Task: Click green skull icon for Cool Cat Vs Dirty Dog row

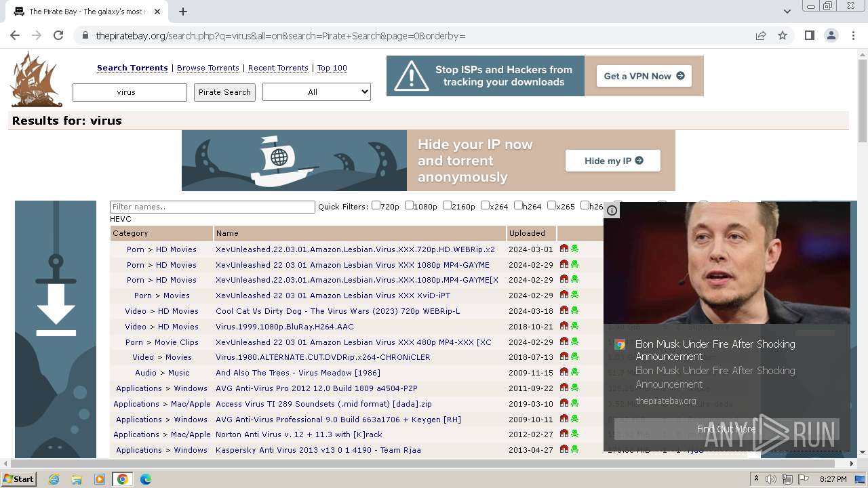Action: pos(574,310)
